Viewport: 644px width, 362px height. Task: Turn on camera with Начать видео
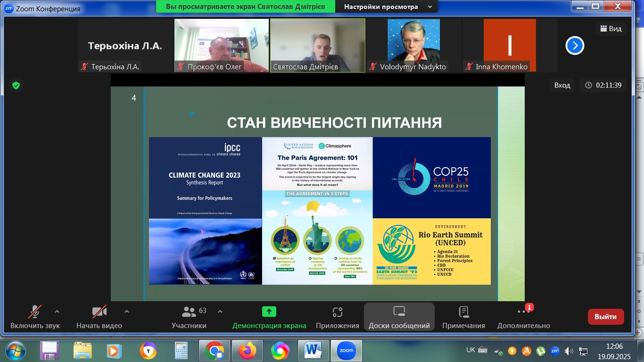99,317
